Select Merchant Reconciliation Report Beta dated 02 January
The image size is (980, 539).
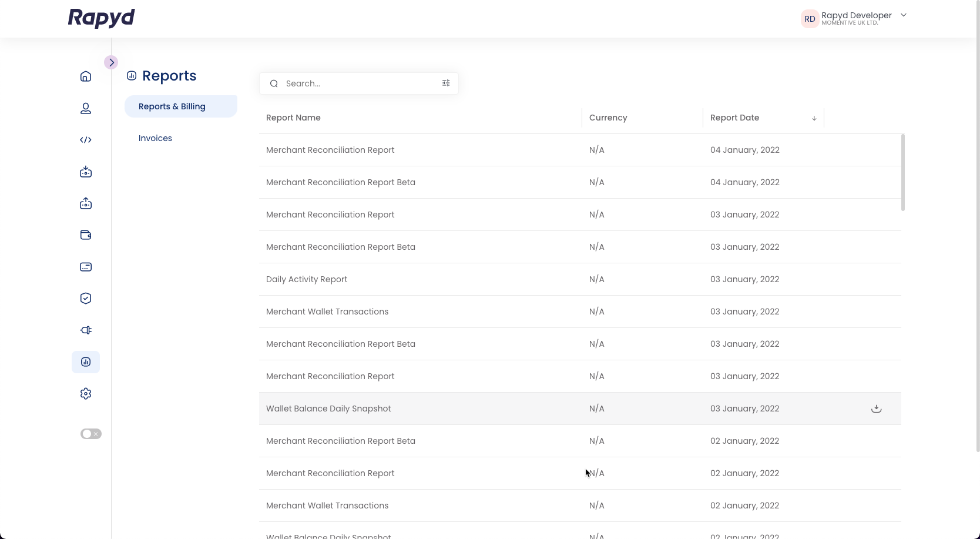pos(580,441)
